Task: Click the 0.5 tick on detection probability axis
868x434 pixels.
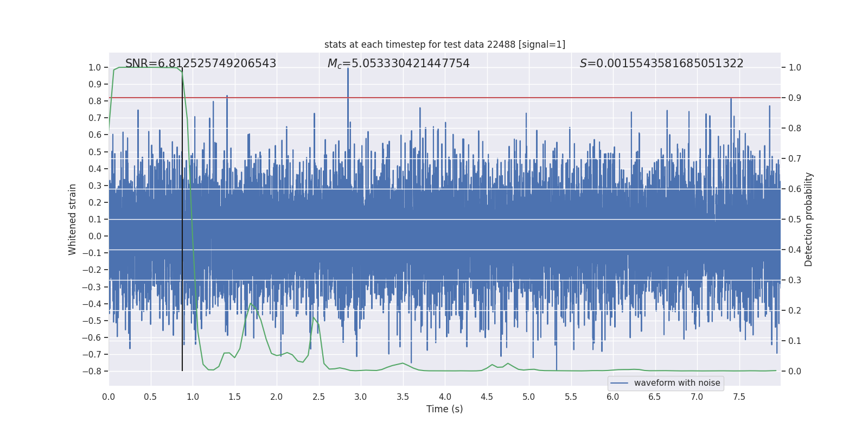Action: click(x=795, y=220)
